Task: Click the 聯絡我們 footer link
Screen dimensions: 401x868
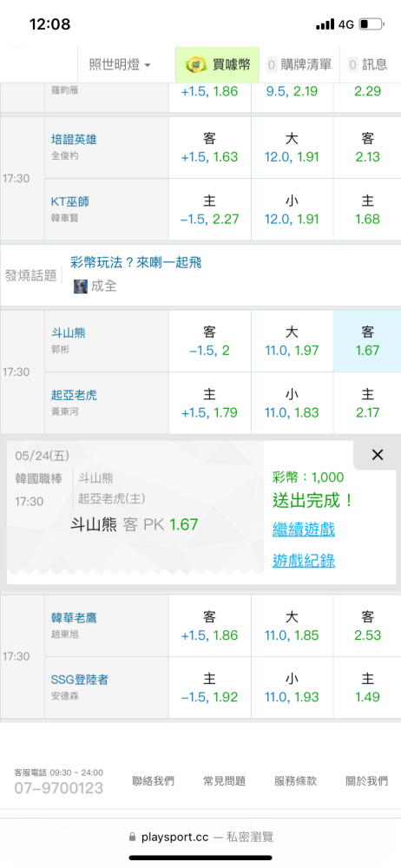Action: click(x=154, y=781)
